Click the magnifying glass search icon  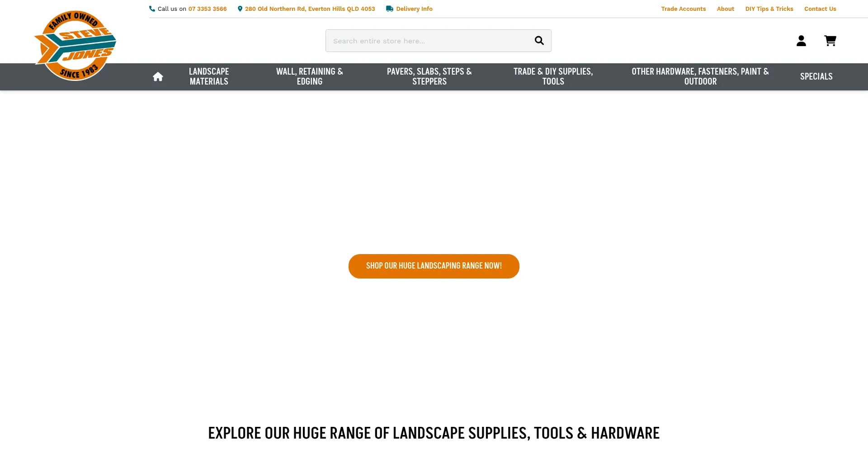pyautogui.click(x=539, y=41)
